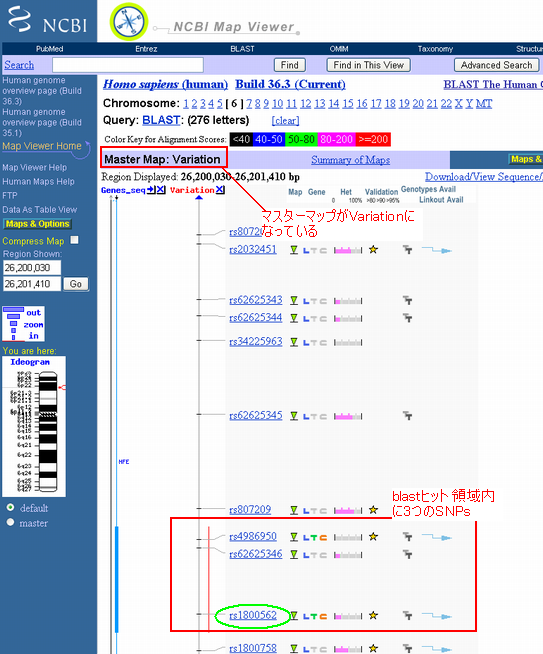Click the Find in This View button
This screenshot has width=543, height=654.
[x=368, y=65]
